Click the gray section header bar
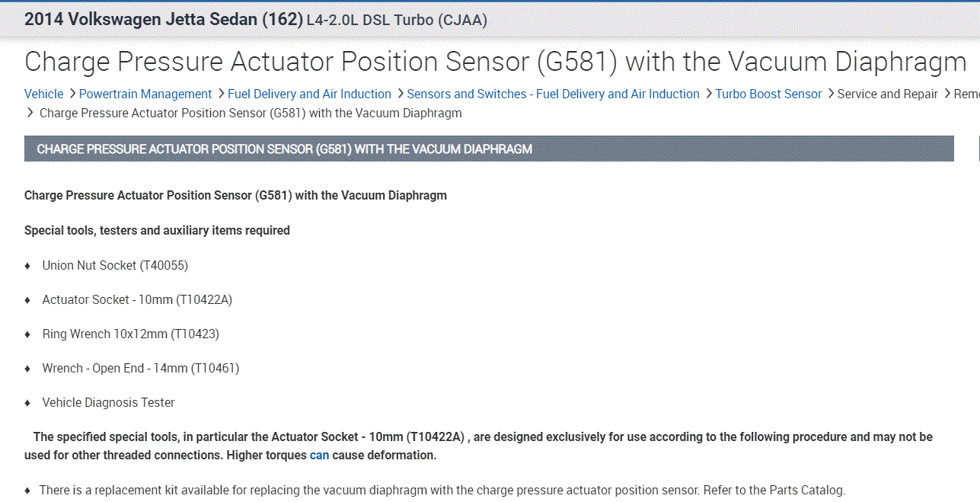The width and height of the screenshot is (980, 502). click(x=488, y=149)
